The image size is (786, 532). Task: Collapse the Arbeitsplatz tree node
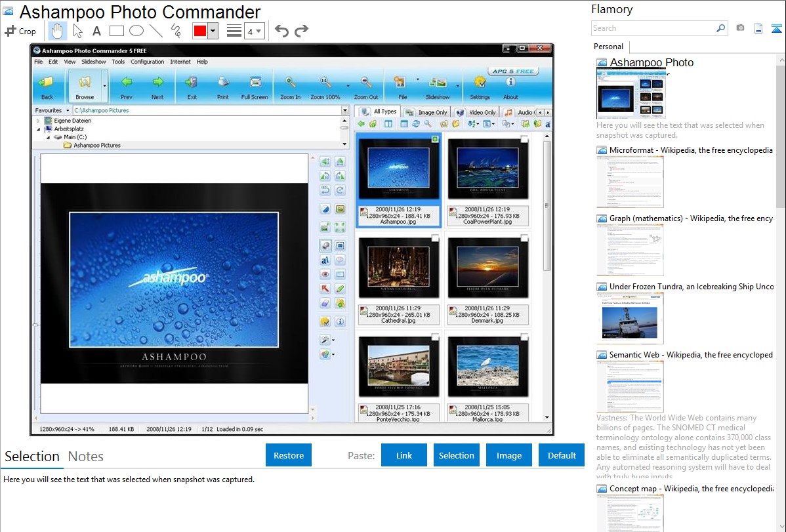click(38, 129)
